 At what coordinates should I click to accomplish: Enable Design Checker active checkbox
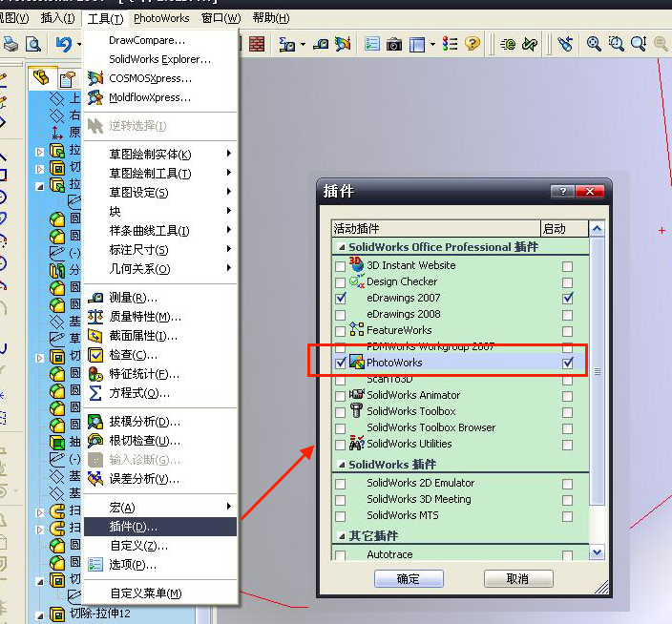(x=340, y=282)
